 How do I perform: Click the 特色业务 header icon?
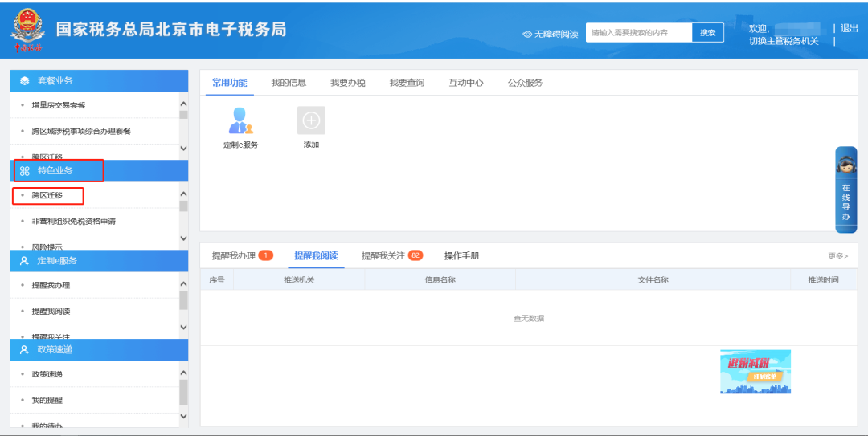24,171
